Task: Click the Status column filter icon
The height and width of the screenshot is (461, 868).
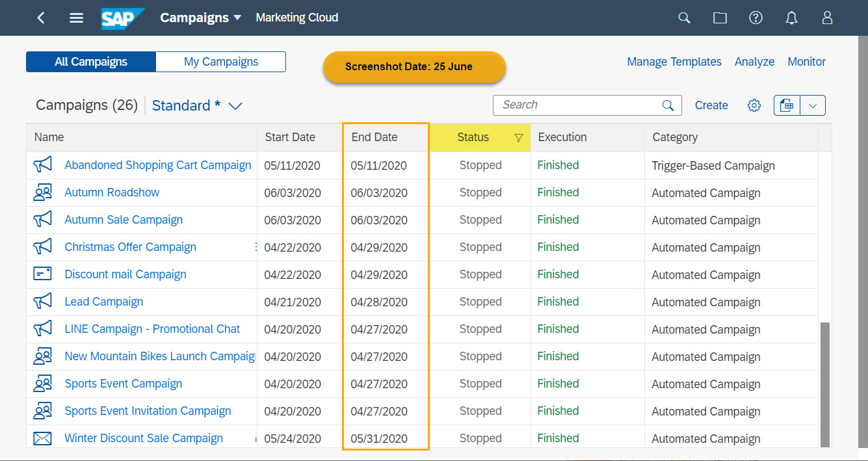Action: tap(519, 138)
